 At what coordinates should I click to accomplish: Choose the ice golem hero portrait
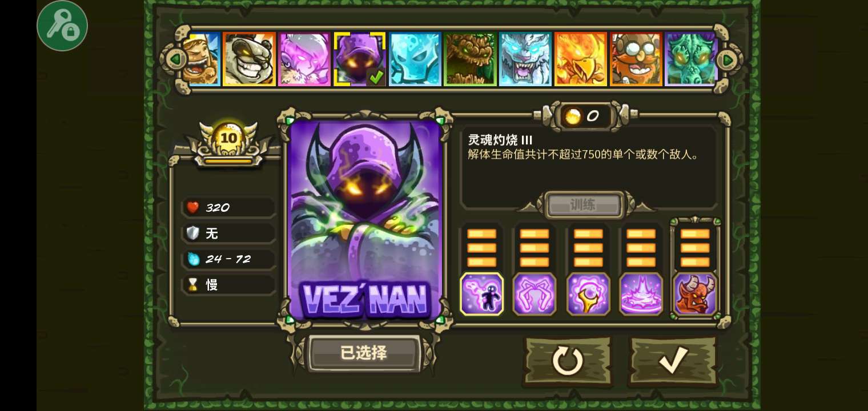(415, 59)
